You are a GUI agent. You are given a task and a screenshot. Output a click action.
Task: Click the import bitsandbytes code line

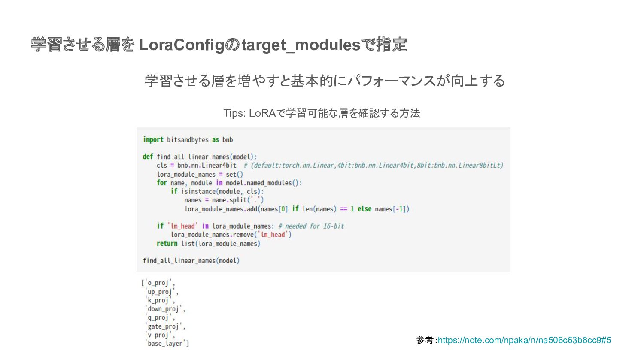[188, 139]
